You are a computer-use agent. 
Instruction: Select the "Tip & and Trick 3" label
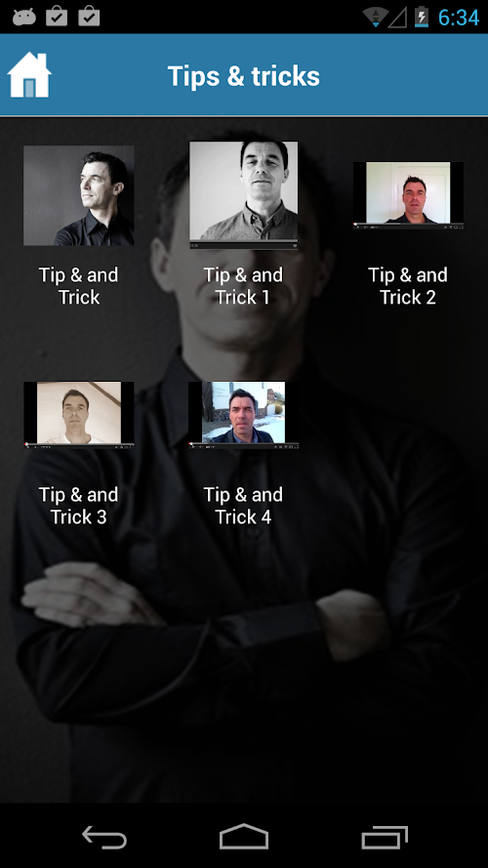(78, 506)
